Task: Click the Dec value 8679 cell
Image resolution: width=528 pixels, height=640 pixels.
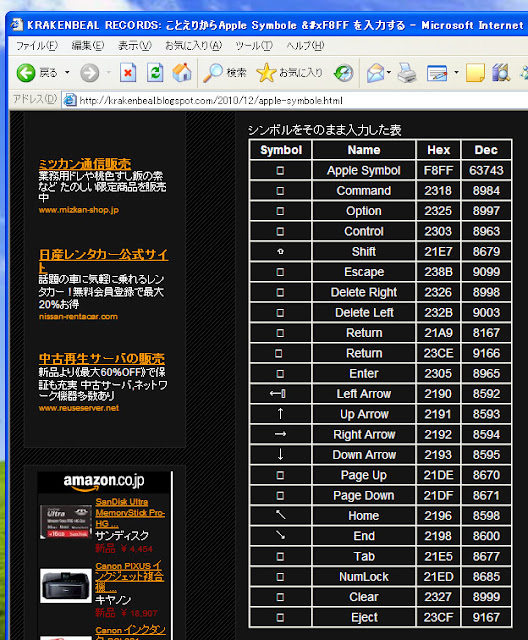Action: point(486,251)
